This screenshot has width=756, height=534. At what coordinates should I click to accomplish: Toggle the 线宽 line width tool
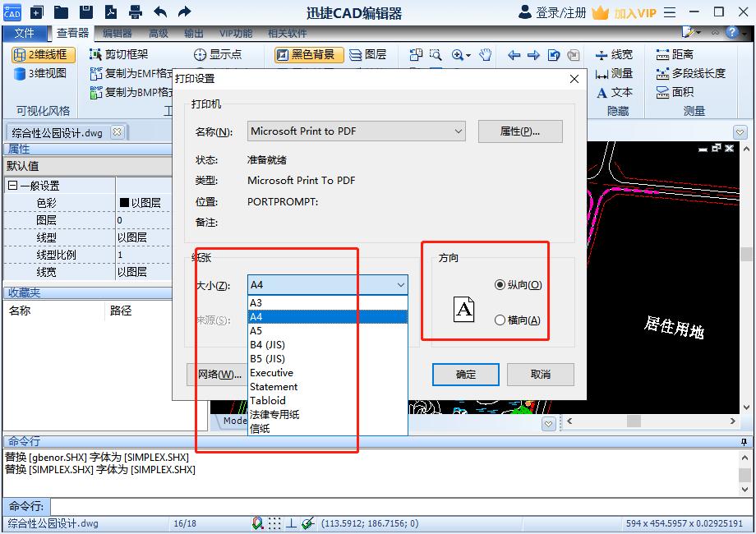click(614, 54)
